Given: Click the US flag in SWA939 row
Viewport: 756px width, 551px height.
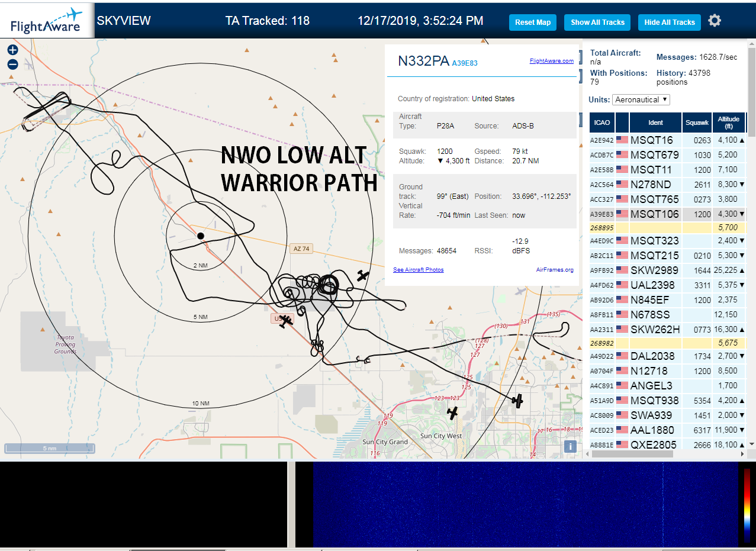Looking at the screenshot, I should click(x=622, y=415).
